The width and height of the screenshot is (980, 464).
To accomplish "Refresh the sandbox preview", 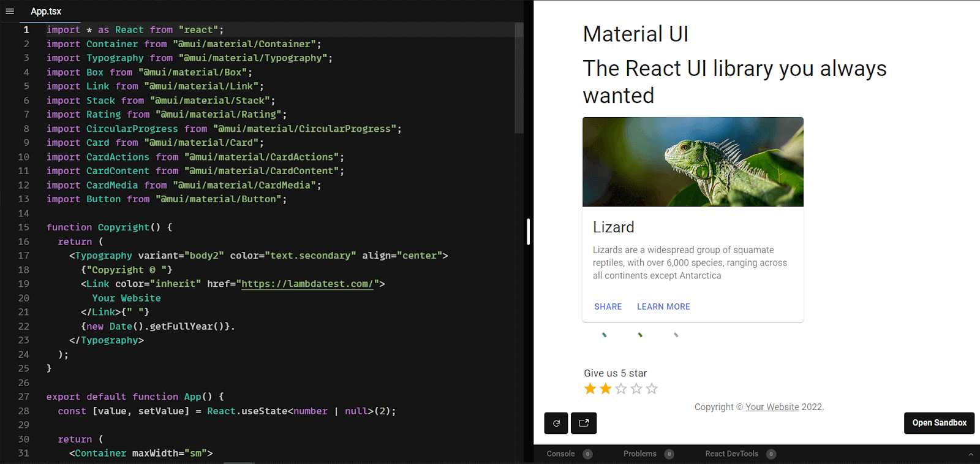I will click(556, 423).
